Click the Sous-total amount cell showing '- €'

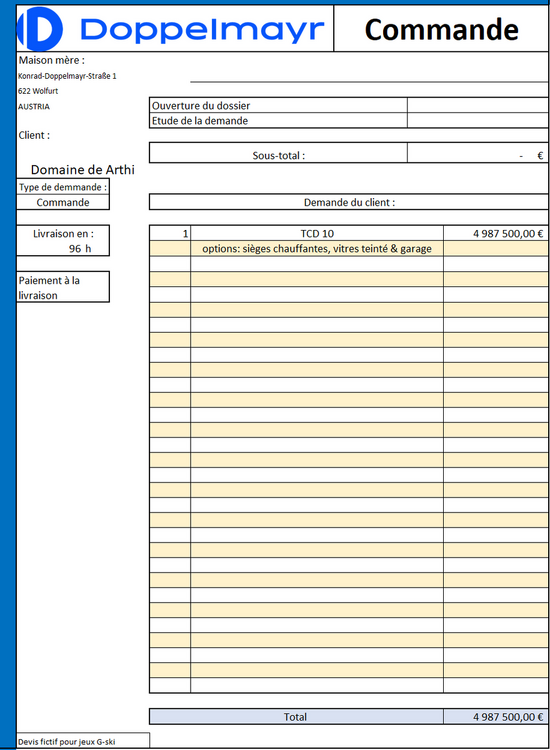[x=478, y=153]
